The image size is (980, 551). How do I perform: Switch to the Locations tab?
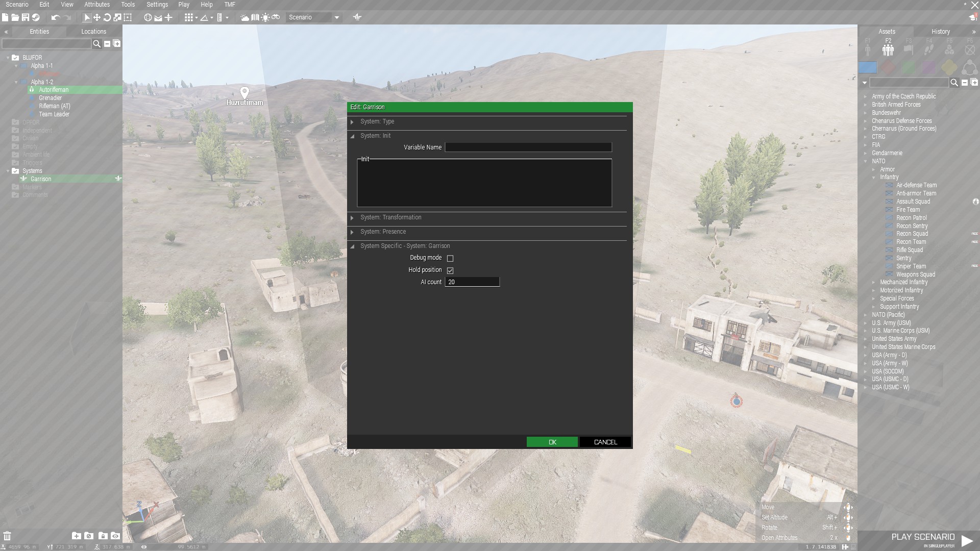[93, 32]
